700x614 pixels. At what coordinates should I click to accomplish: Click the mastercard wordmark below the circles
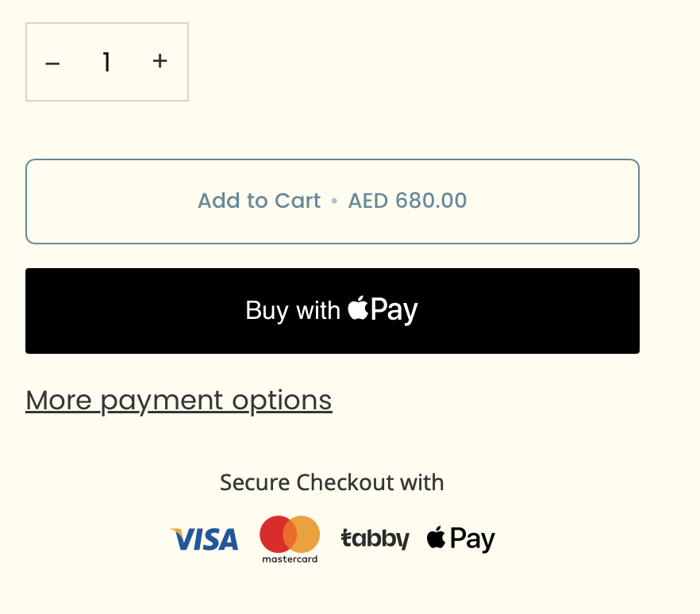pos(290,559)
